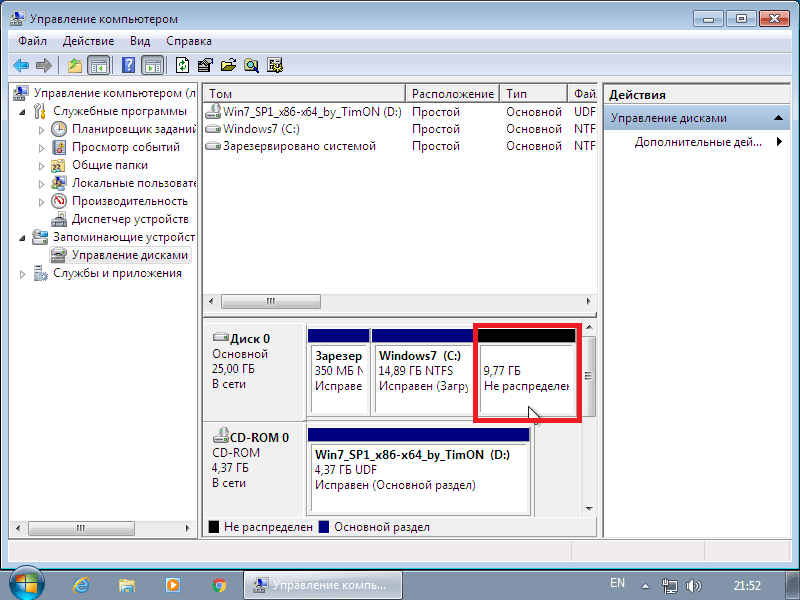Select Просмотр событий in the tree
The width and height of the screenshot is (800, 600).
click(126, 147)
